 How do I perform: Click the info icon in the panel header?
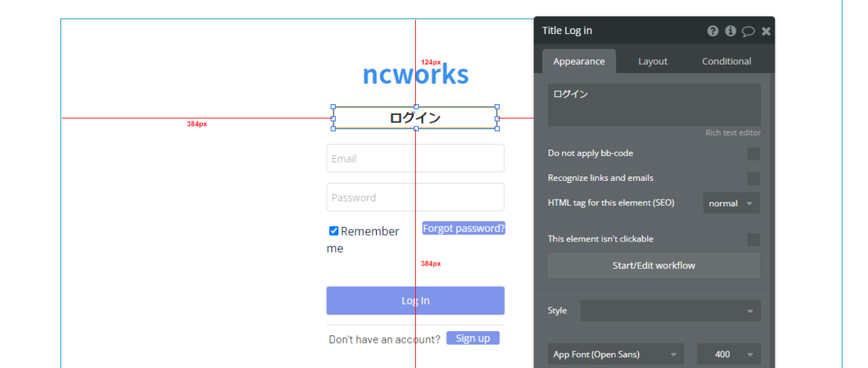click(x=731, y=30)
